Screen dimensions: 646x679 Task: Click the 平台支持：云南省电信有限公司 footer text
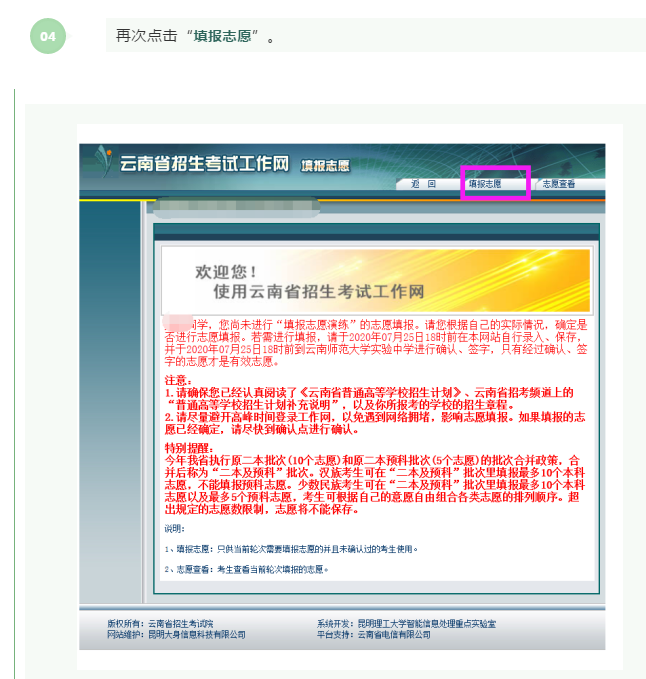(374, 634)
